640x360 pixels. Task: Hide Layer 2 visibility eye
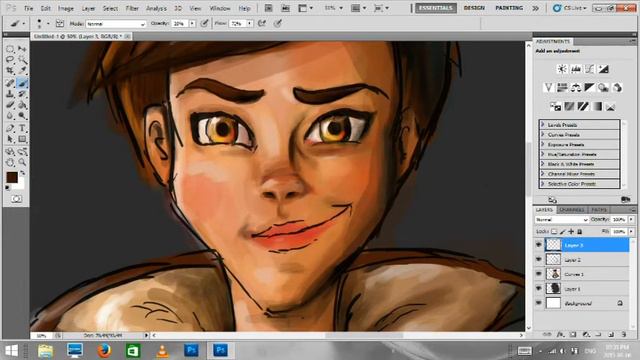click(x=539, y=259)
